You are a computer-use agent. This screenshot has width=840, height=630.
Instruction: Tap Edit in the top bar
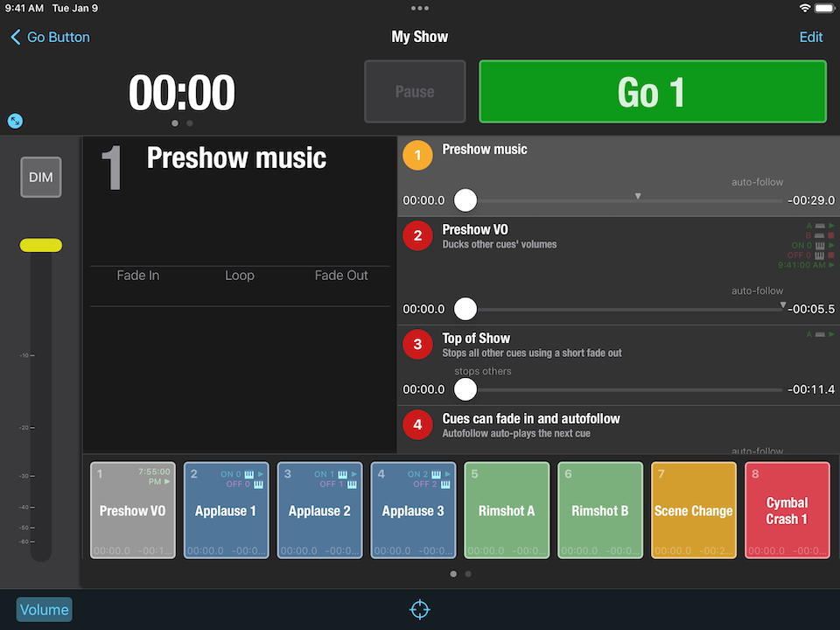810,37
